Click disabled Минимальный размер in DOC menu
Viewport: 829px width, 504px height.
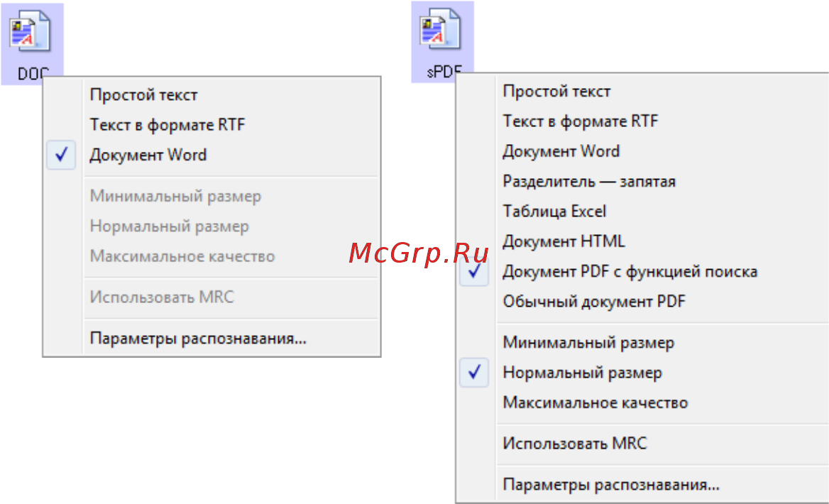point(212,196)
